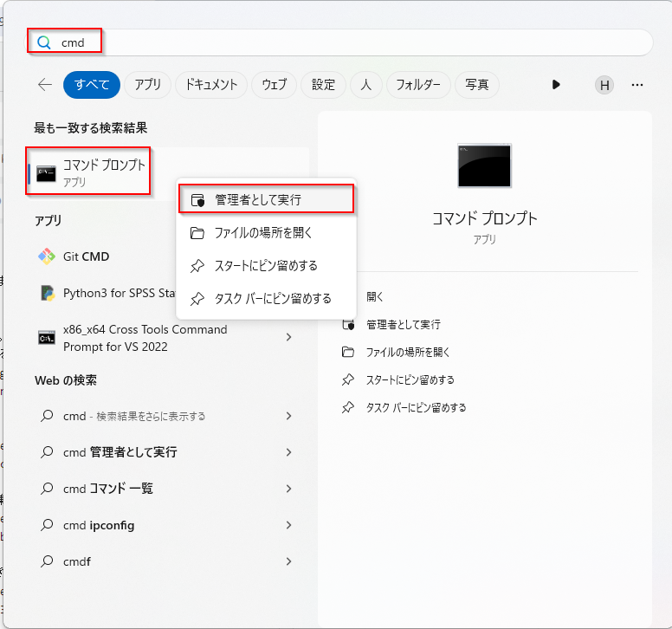
Task: Select the すべて filter tab
Action: pyautogui.click(x=92, y=85)
